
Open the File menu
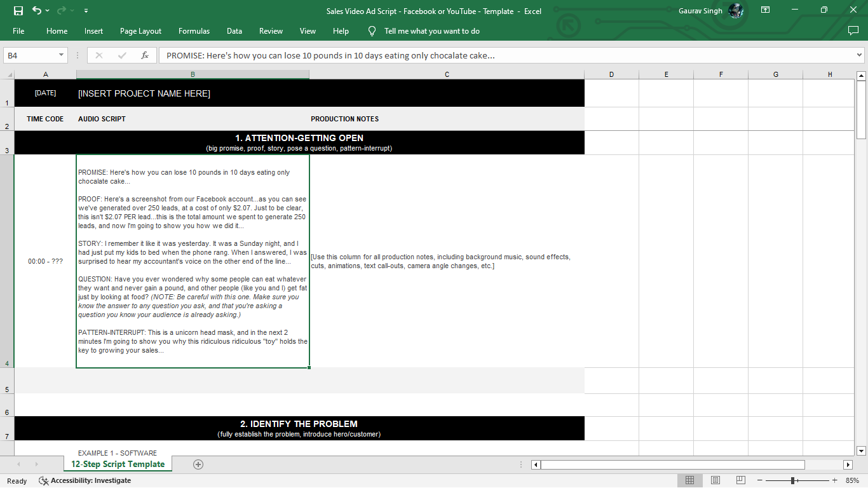point(18,30)
